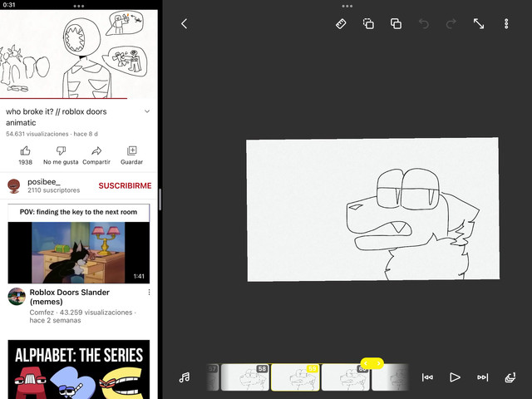The height and width of the screenshot is (399, 532).
Task: Open the Roblox Doors Slander (memes) title
Action: point(69,297)
